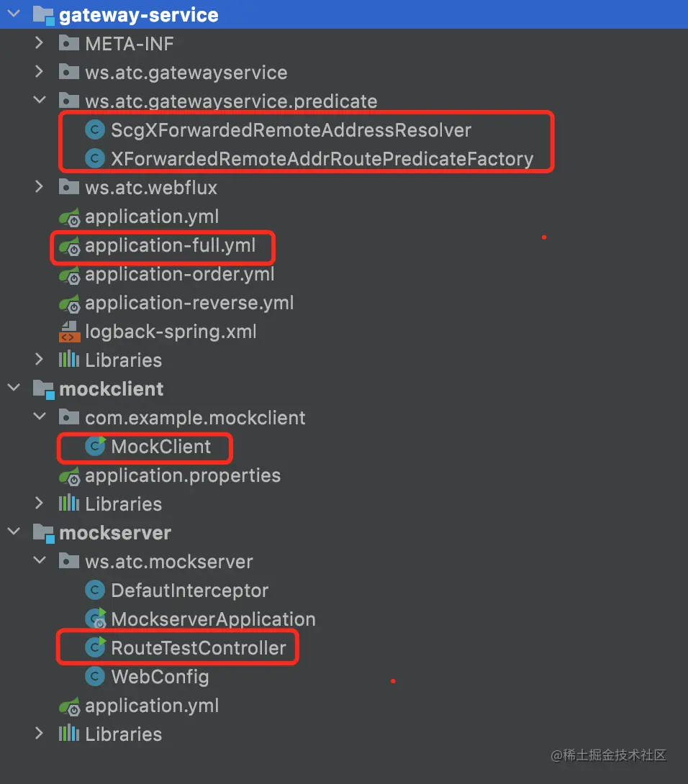Collapse the mockclient module

14,387
